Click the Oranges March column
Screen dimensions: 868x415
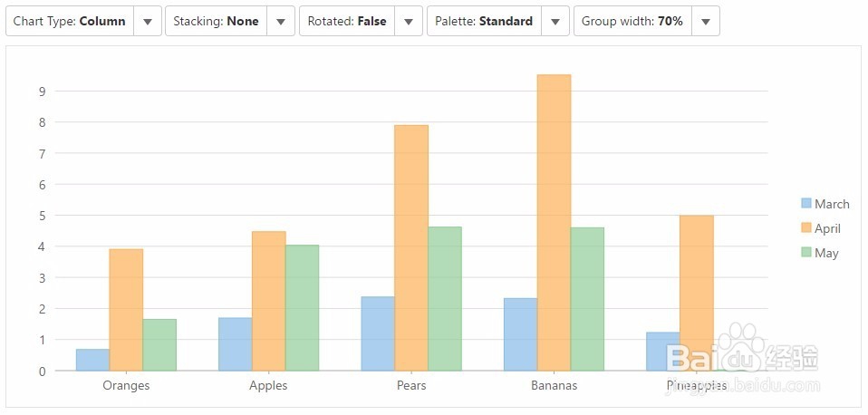point(92,360)
